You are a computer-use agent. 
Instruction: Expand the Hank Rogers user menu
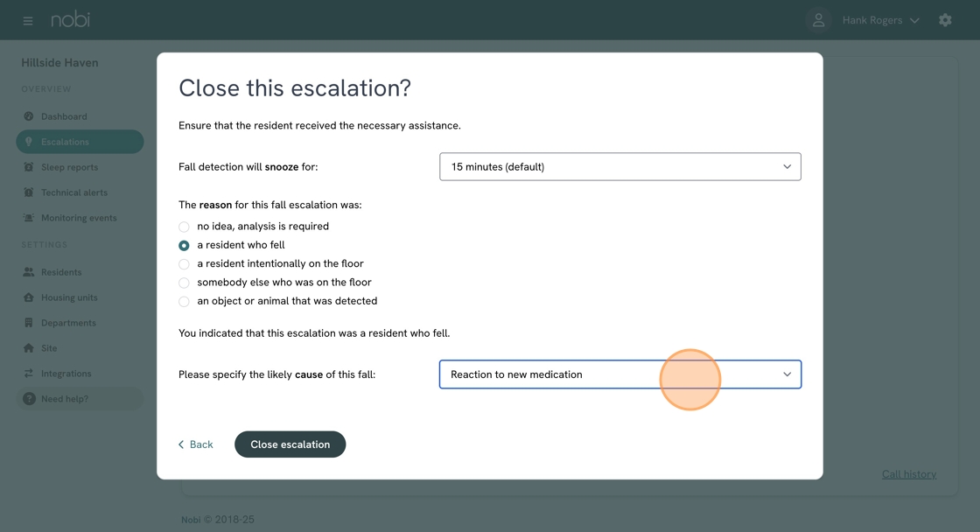[x=880, y=20]
